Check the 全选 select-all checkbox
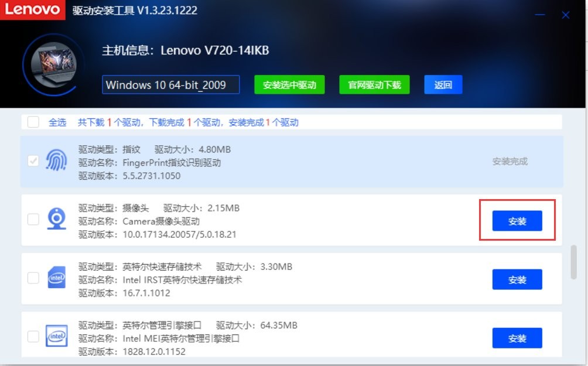The height and width of the screenshot is (366, 588). (x=33, y=122)
